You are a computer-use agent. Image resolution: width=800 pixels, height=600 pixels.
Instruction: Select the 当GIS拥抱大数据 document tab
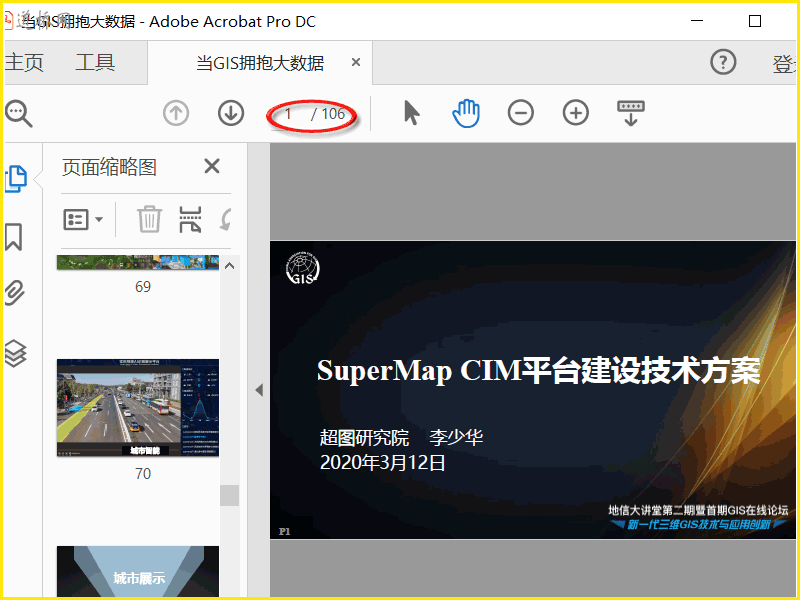(x=260, y=63)
